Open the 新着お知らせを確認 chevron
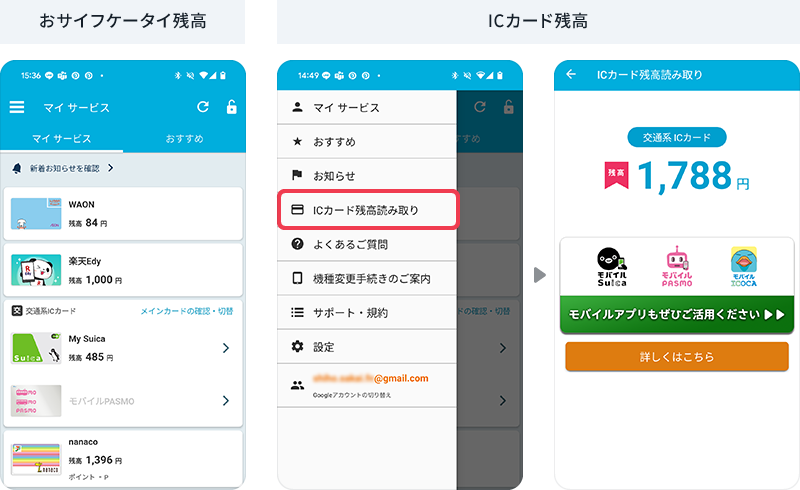The height and width of the screenshot is (490, 800). [x=111, y=168]
